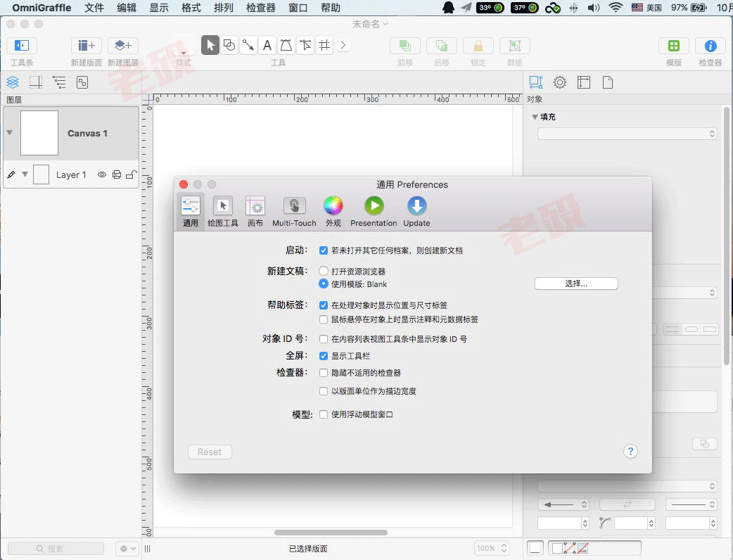
Task: Collapse the Layer 1 disclosure triangle
Action: tap(25, 174)
